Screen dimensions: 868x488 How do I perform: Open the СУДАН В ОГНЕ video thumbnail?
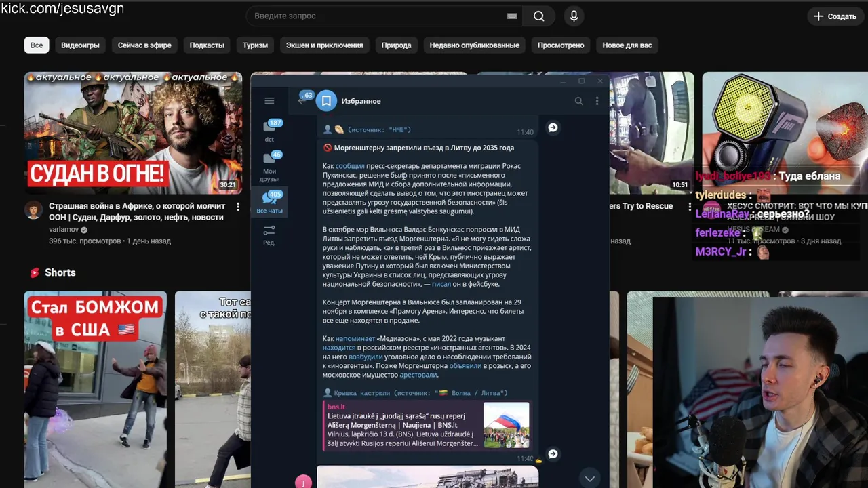pyautogui.click(x=133, y=133)
